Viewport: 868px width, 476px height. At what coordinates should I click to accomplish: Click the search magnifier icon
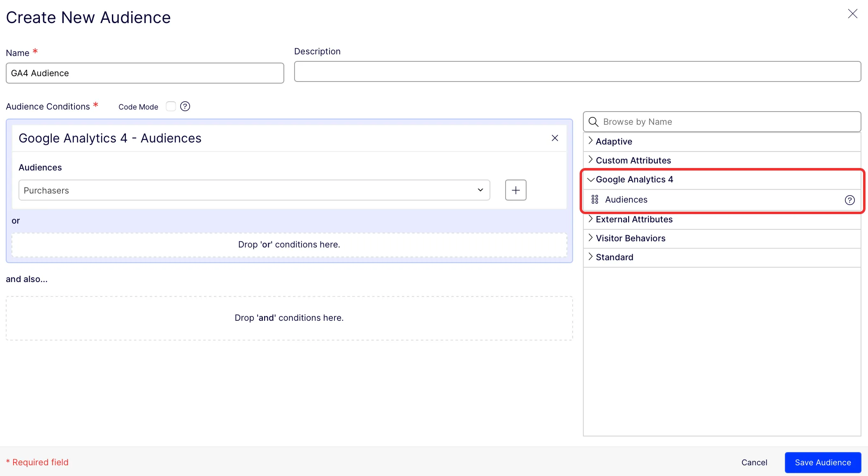(x=593, y=122)
